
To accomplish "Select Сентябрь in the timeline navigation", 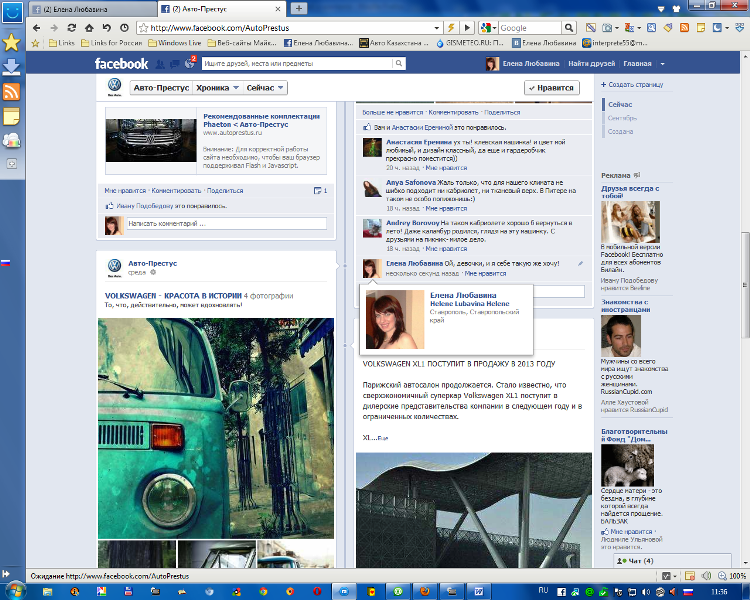I will 621,118.
